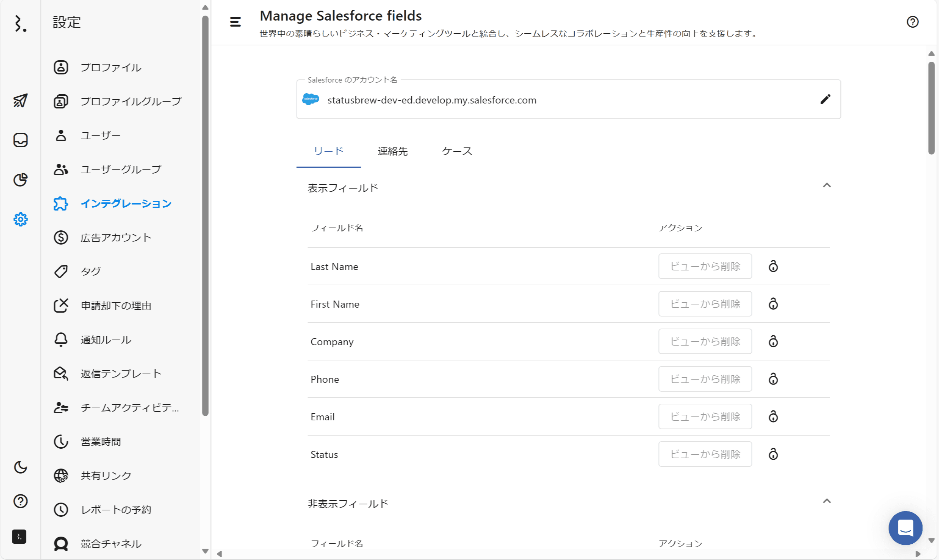Switch to the ケース tab

[457, 151]
